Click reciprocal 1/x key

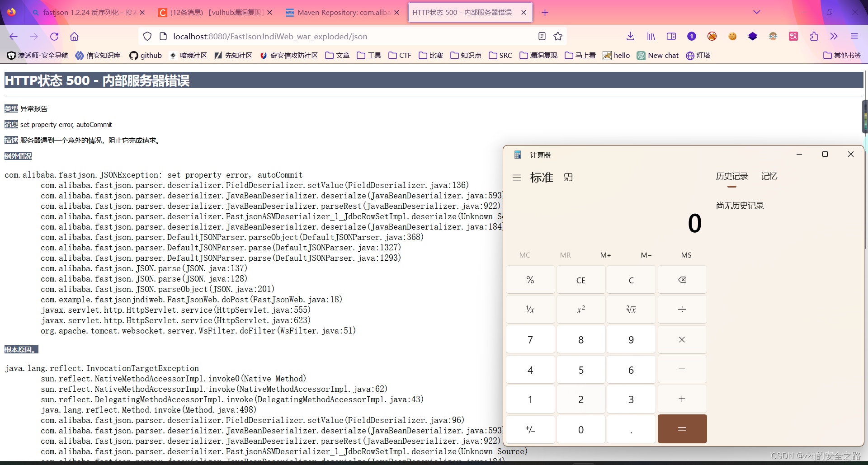530,310
